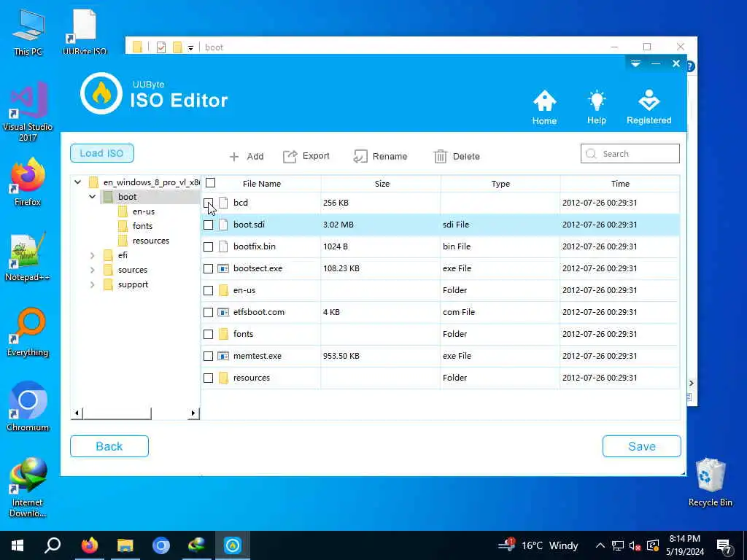Screen dimensions: 747x560
Task: Open taskbar Search magnifier
Action: pyautogui.click(x=53, y=545)
